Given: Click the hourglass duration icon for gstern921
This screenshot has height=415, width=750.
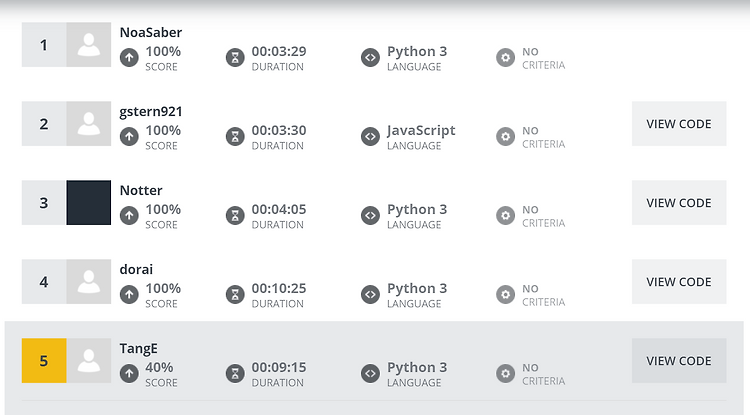Looking at the screenshot, I should tap(235, 137).
